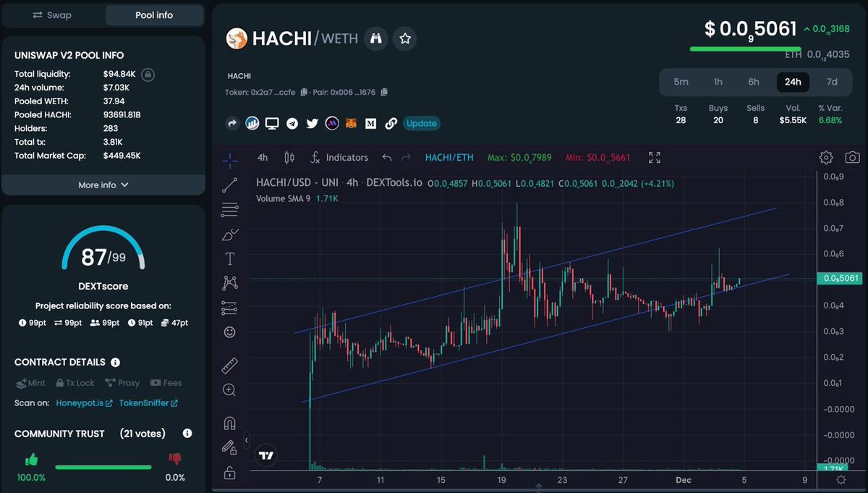Click the DEXTscore 87/99 gauge
This screenshot has width=868, height=493.
click(x=103, y=249)
